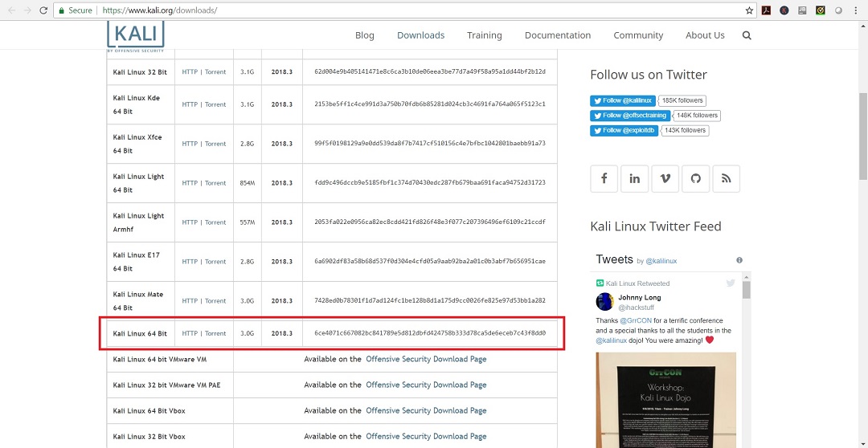The height and width of the screenshot is (448, 868).
Task: Click the Twitter feed scrollbar thumb
Action: point(746,290)
